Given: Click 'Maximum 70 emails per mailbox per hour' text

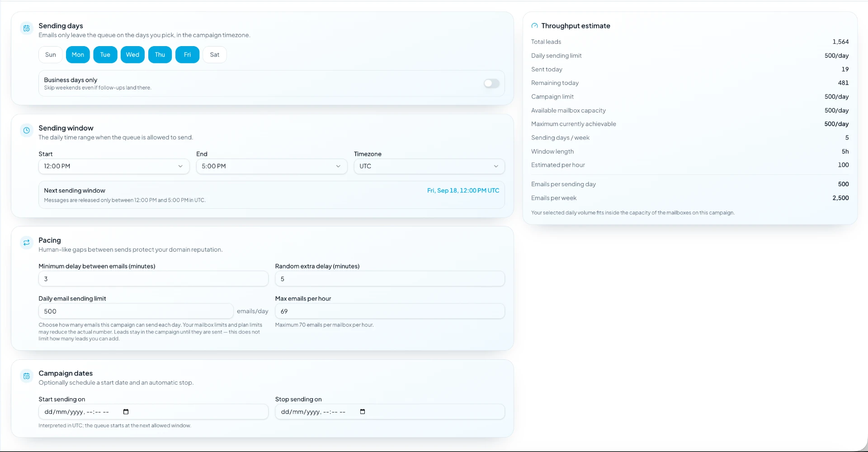Looking at the screenshot, I should [x=324, y=325].
